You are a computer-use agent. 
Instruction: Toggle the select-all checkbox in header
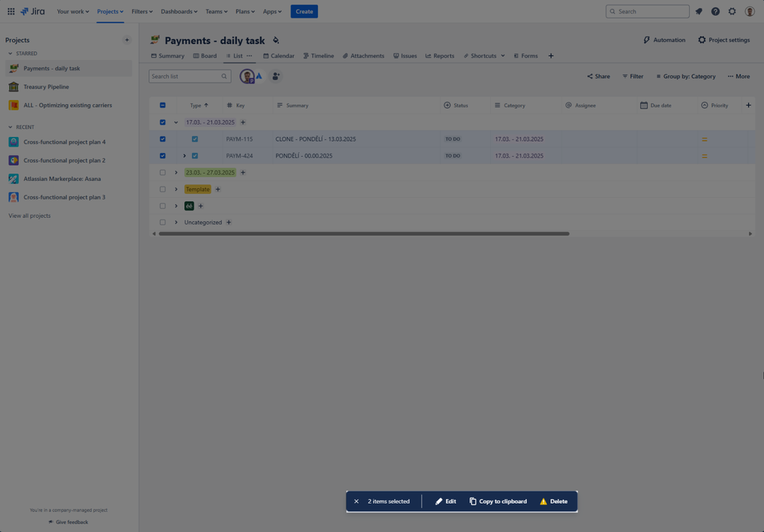(x=163, y=105)
